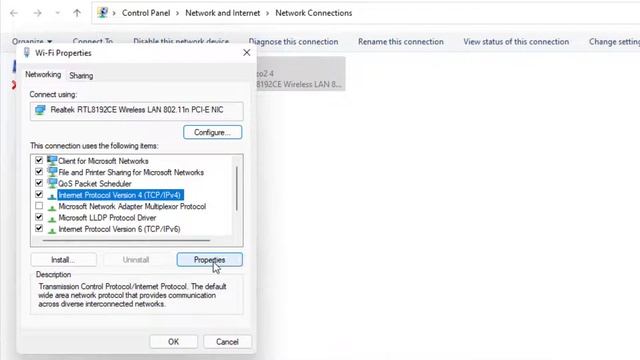
Task: Click OK in Wi-Fi Properties
Action: [173, 342]
